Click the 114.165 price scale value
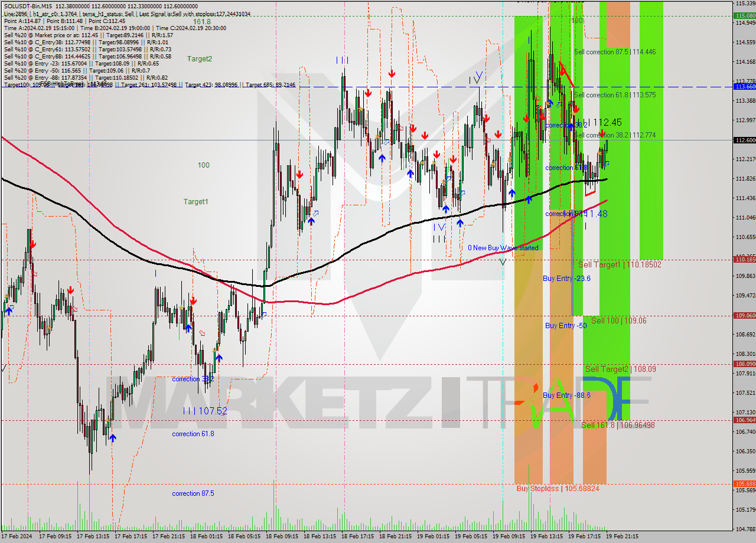 pyautogui.click(x=745, y=62)
